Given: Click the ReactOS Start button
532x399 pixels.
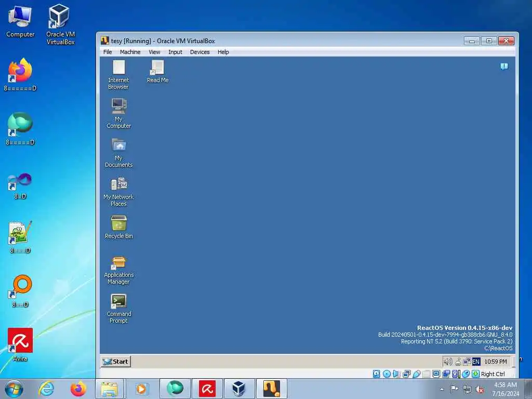Looking at the screenshot, I should tap(116, 362).
